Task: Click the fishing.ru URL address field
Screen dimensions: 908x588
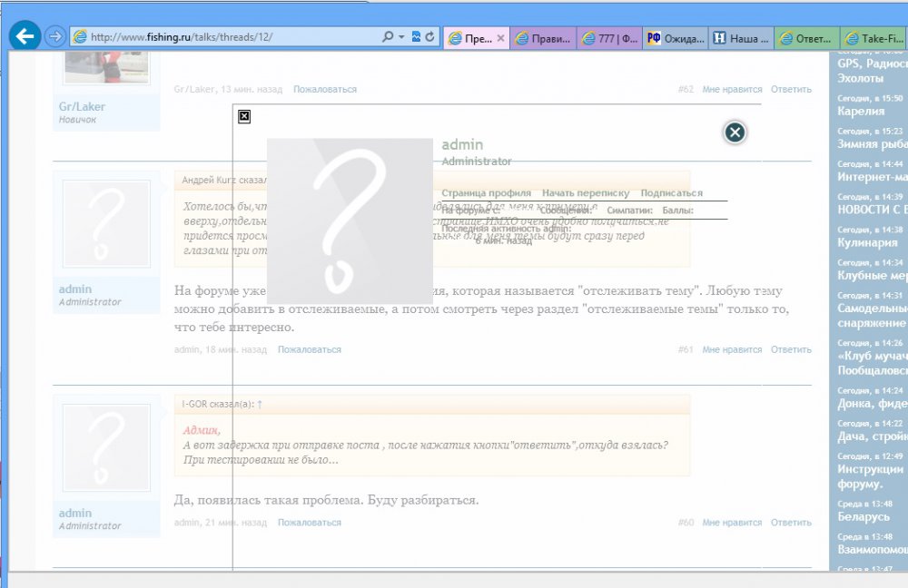Action: 227,37
